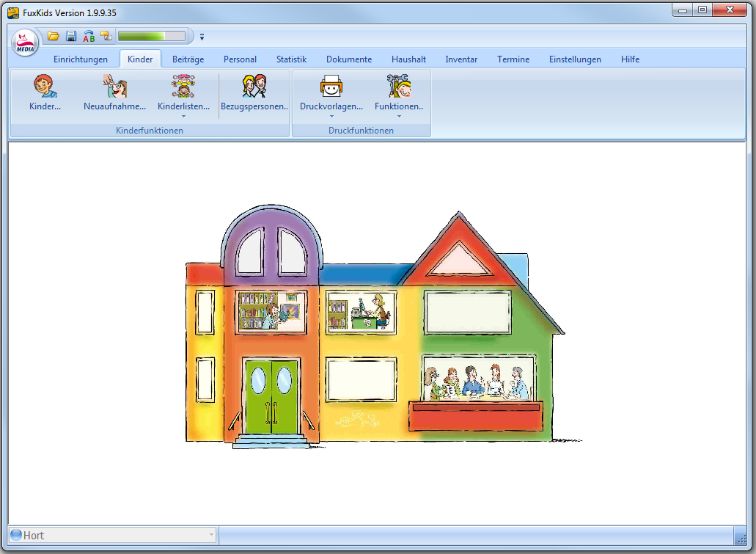Image resolution: width=756 pixels, height=554 pixels.
Task: Open the Haushalt ribbon tab
Action: point(409,59)
